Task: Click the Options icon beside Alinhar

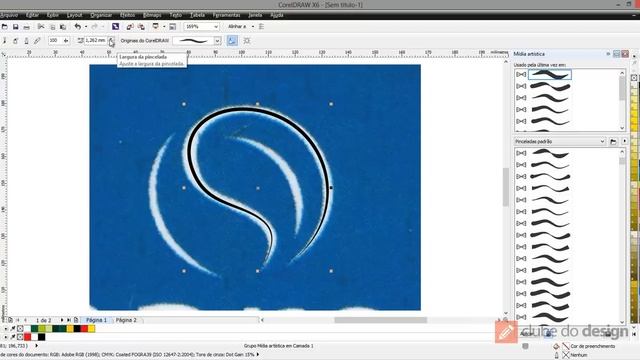Action: pyautogui.click(x=262, y=27)
